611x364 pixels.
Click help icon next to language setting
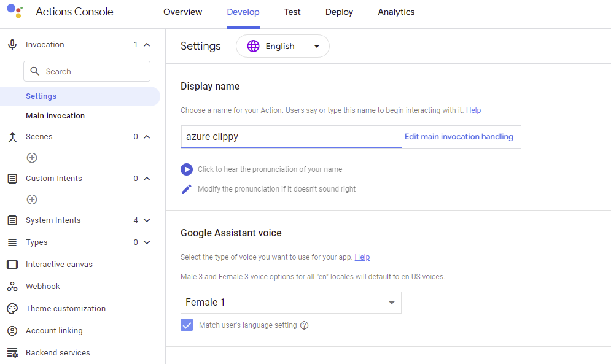(305, 325)
